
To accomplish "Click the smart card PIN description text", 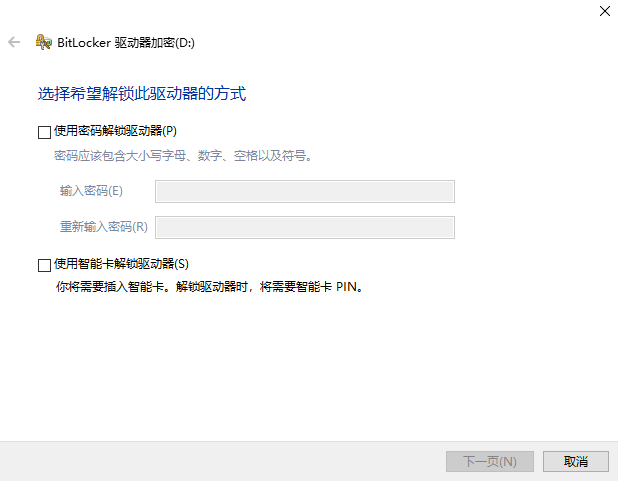I will pos(209,287).
